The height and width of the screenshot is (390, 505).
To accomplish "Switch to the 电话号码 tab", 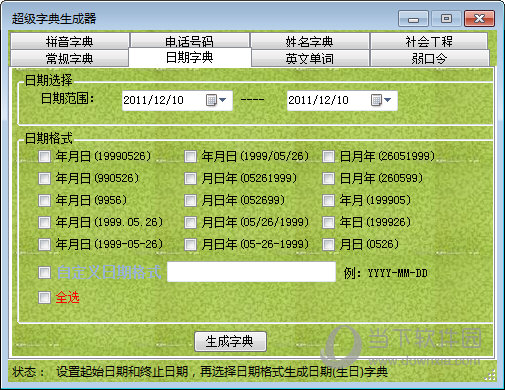I will click(x=190, y=41).
